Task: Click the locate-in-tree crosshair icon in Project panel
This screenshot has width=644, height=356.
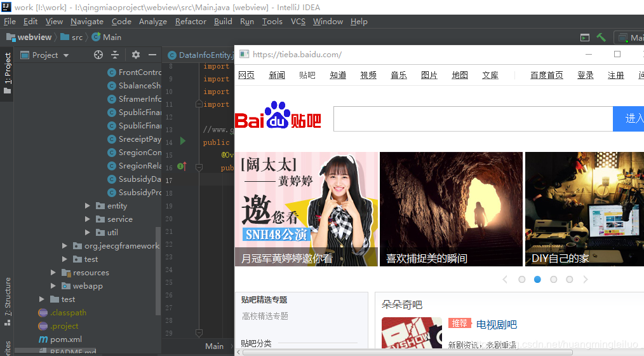Action: 98,55
